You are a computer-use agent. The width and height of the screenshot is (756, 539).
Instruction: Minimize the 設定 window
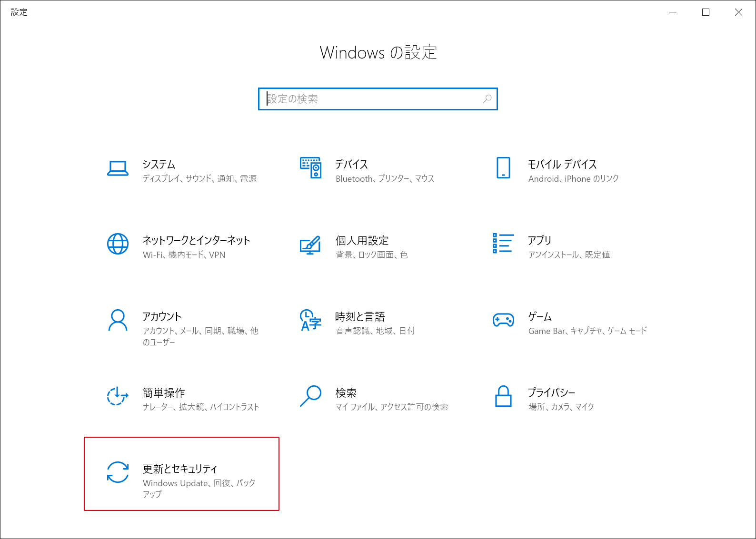673,12
